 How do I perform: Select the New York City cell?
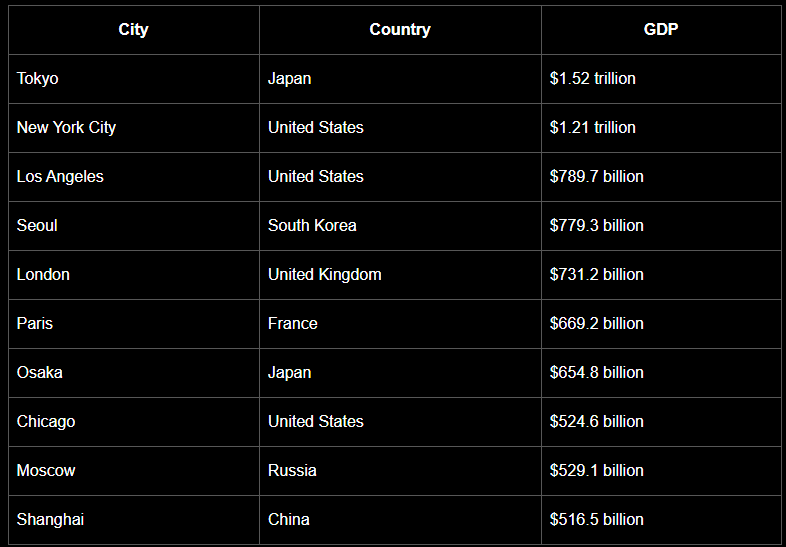pos(66,128)
